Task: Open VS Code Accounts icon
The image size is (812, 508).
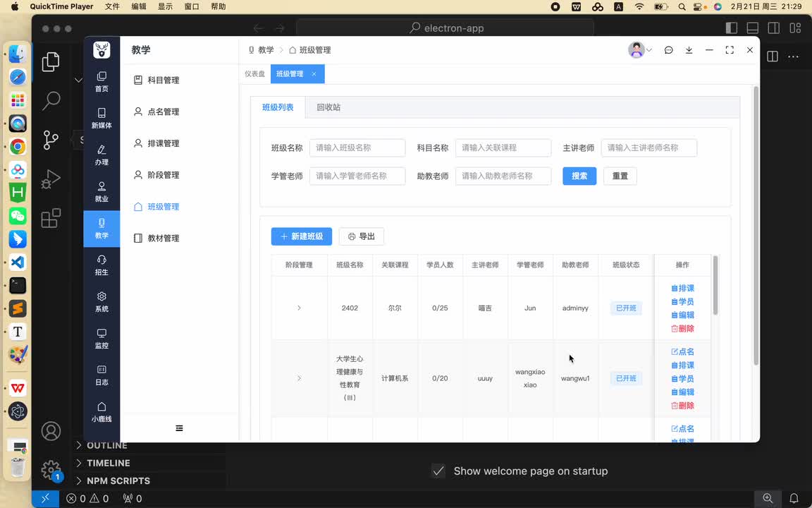Action: (x=51, y=431)
